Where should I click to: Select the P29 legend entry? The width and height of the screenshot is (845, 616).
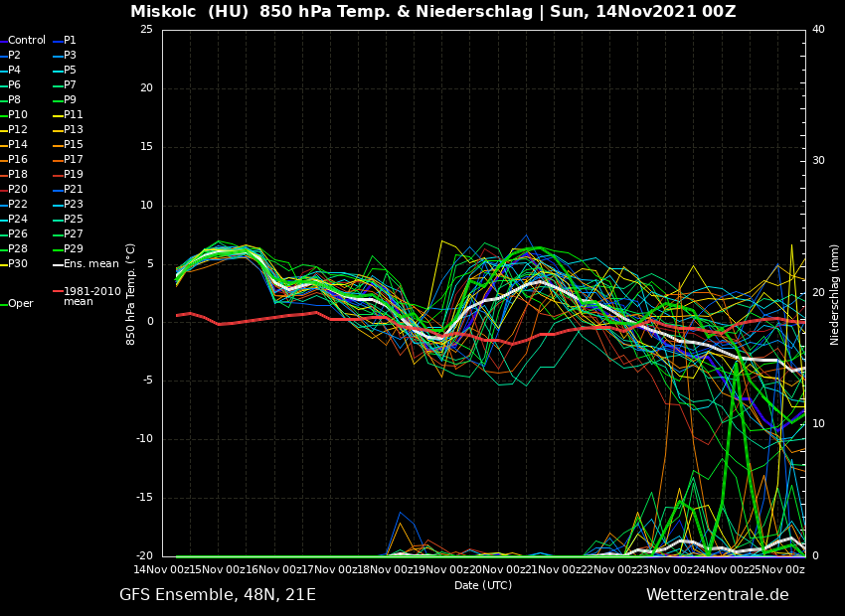[x=74, y=249]
